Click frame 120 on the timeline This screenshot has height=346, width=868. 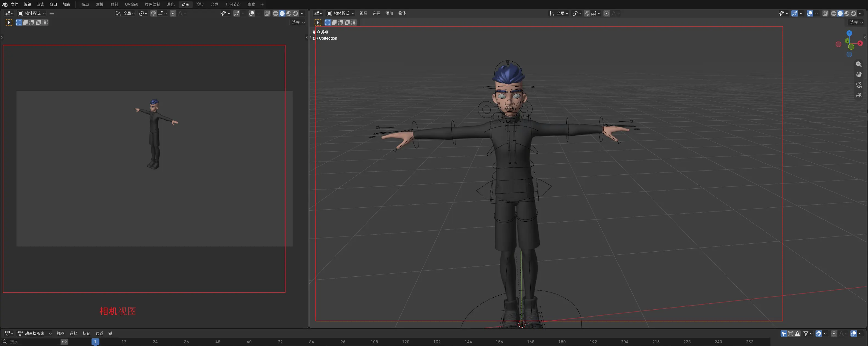pos(405,342)
